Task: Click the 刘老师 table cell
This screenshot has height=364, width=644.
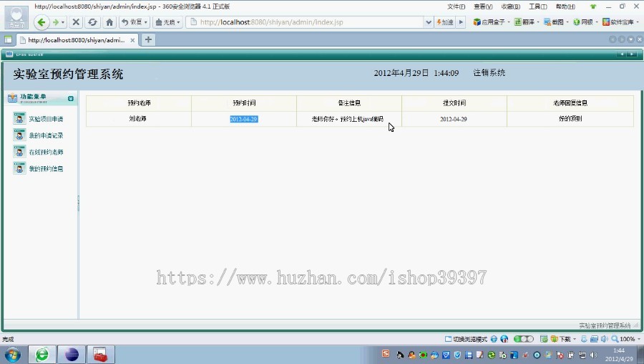Action: tap(139, 119)
